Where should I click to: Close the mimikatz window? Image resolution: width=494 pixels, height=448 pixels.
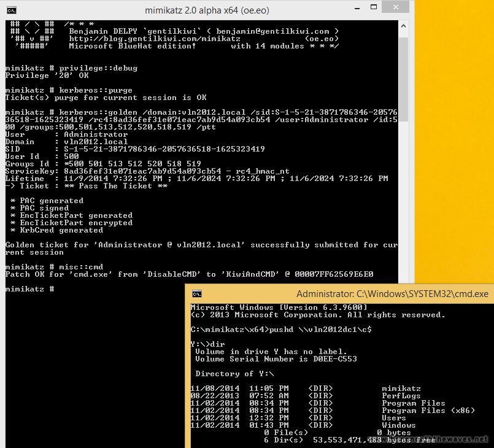click(x=395, y=7)
